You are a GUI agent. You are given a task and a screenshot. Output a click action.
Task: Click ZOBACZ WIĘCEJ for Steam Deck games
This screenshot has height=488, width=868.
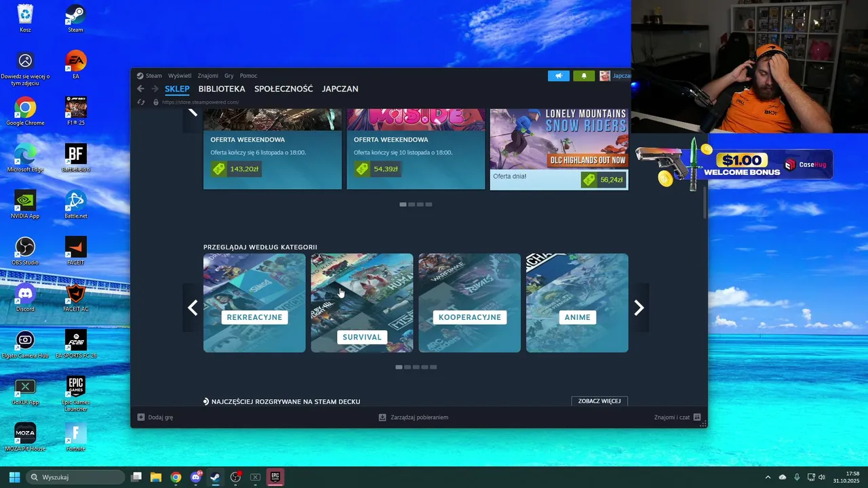tap(599, 401)
